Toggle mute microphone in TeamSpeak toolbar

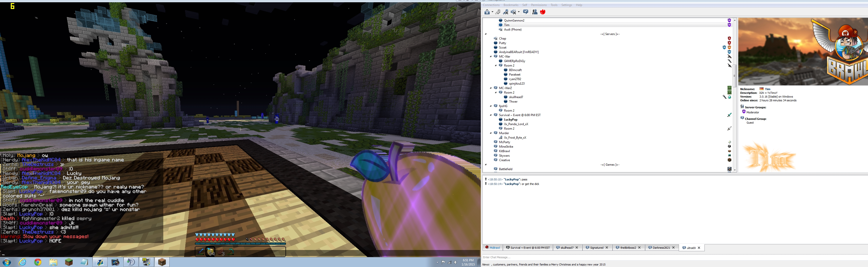tap(506, 12)
